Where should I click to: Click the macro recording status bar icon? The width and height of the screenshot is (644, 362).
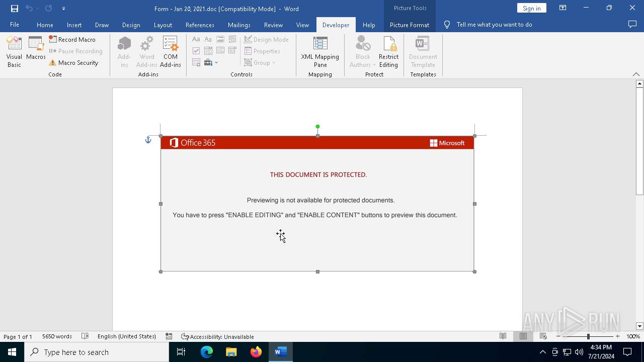click(169, 336)
